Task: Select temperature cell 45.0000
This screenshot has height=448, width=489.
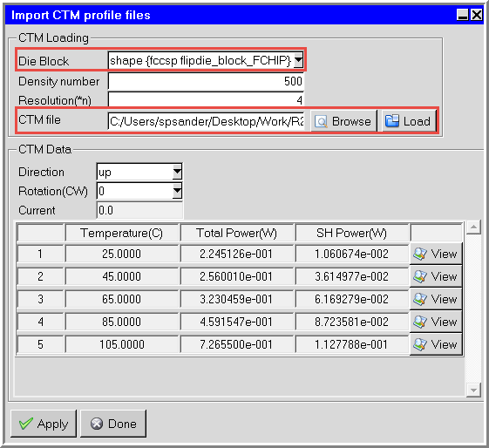Action: coord(122,276)
